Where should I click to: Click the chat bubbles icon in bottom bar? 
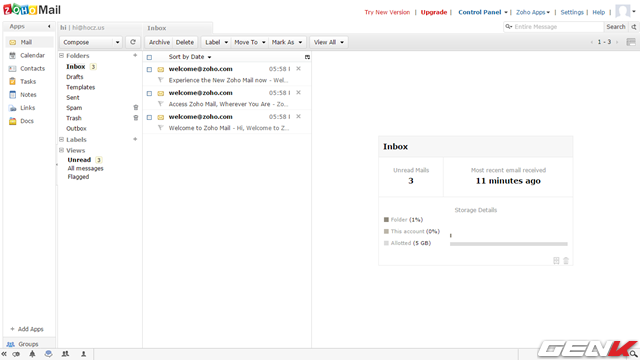(16, 354)
